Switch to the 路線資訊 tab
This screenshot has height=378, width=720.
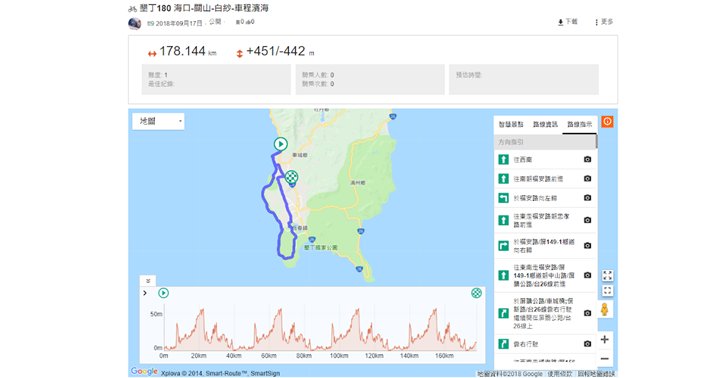tap(545, 124)
